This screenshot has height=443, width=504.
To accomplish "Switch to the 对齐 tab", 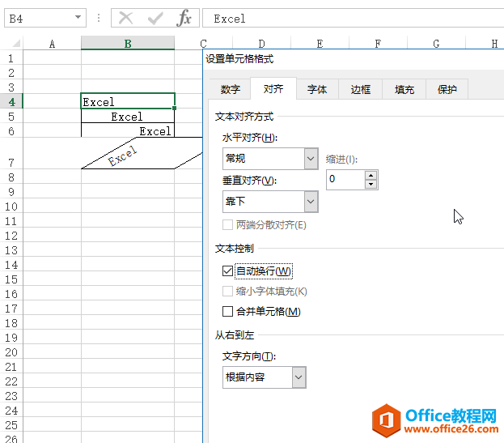I will 273,88.
